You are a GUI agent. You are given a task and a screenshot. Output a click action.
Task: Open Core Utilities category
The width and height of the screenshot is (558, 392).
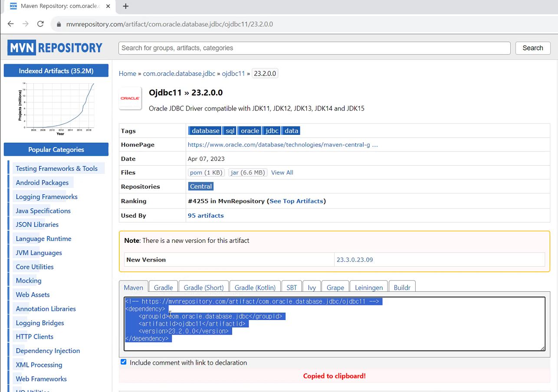(x=35, y=267)
